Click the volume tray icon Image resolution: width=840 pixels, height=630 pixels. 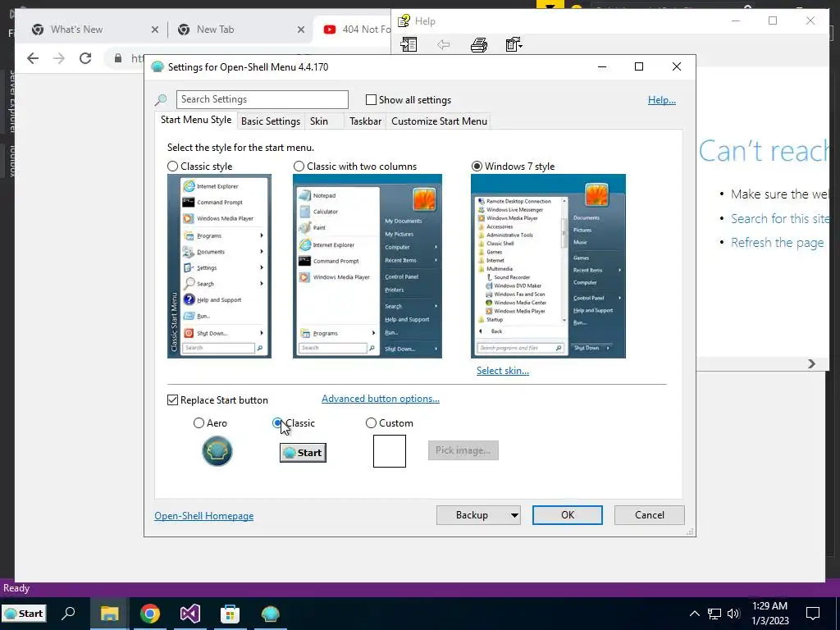pos(733,614)
